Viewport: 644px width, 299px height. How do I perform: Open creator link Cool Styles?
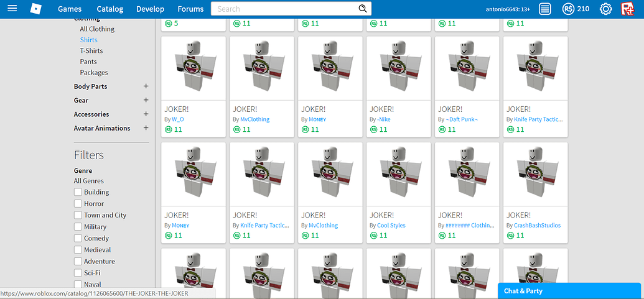(391, 225)
